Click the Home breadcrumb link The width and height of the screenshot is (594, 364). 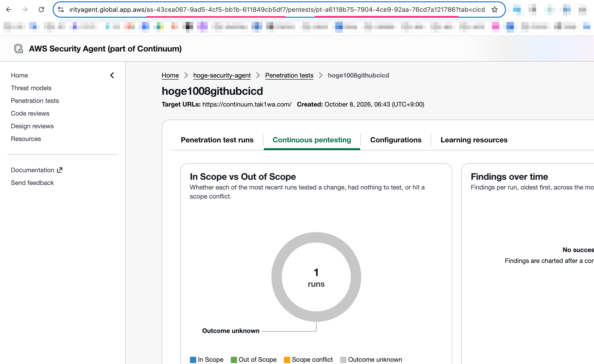tap(170, 75)
